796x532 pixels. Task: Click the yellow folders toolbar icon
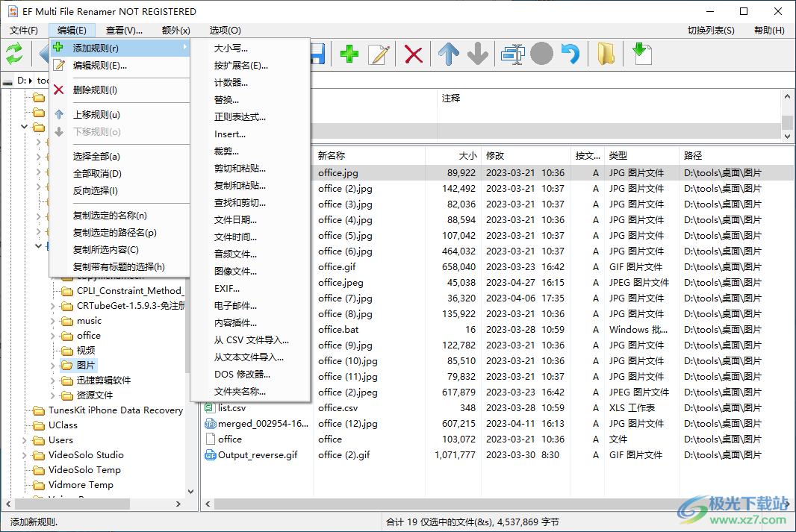tap(606, 54)
